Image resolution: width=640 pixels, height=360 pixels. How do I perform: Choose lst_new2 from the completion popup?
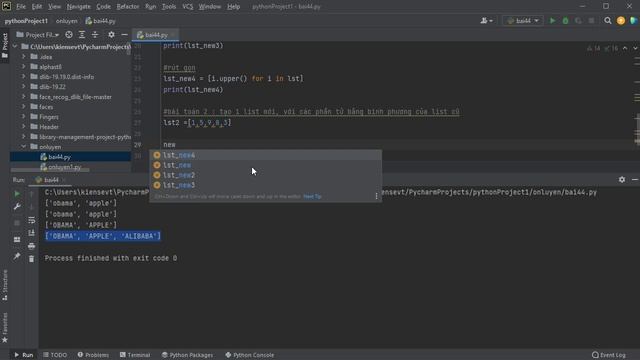265,175
